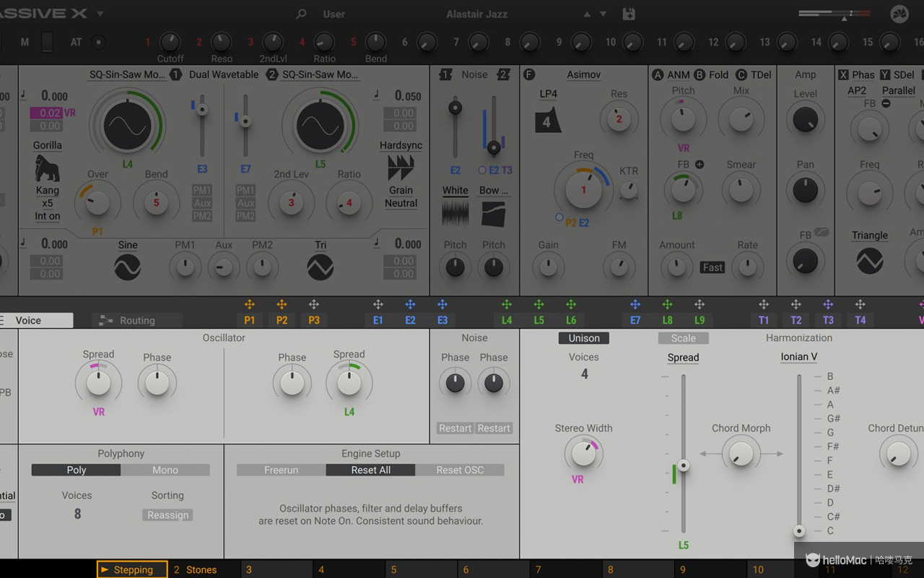
Task: Grab the E7 modulation drag handle
Action: pos(635,305)
